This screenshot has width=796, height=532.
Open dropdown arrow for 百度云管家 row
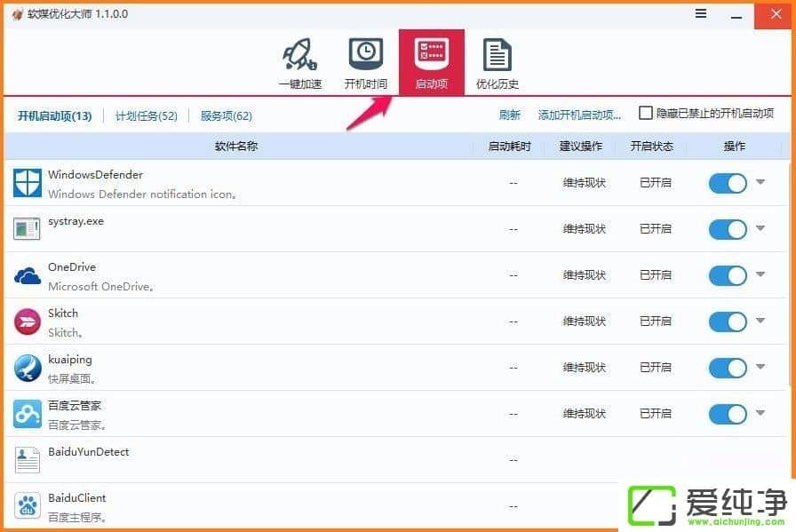tap(760, 413)
